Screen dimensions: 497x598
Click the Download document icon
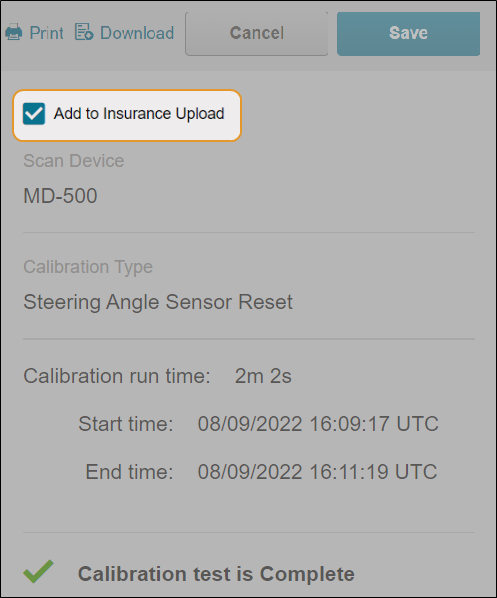click(84, 32)
